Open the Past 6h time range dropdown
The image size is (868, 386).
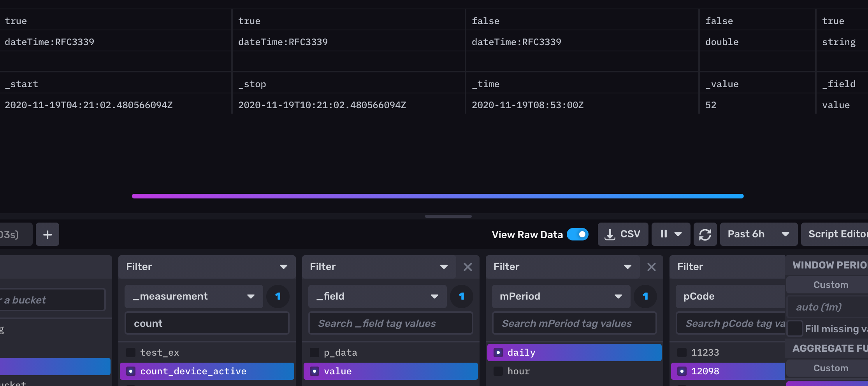(757, 234)
